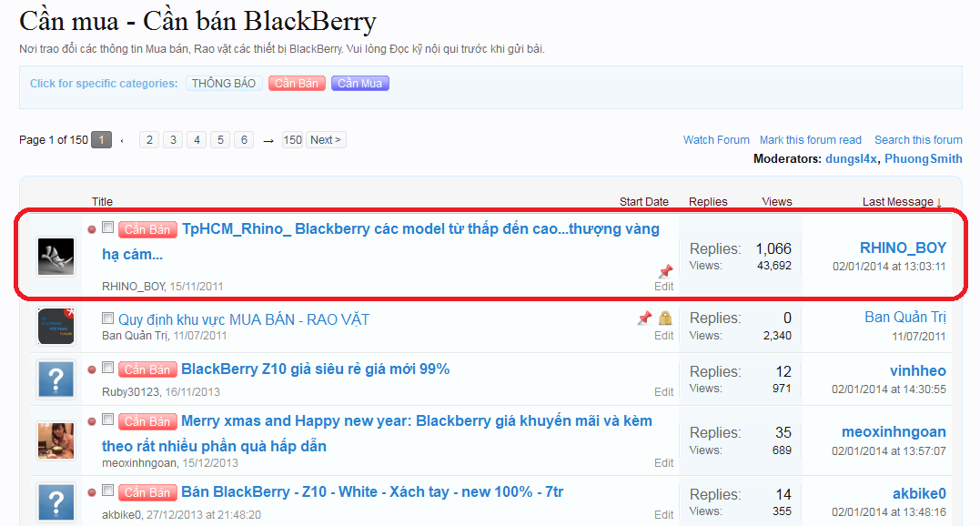Click Mark this forum read
Screen dimensions: 980x526
click(x=811, y=140)
